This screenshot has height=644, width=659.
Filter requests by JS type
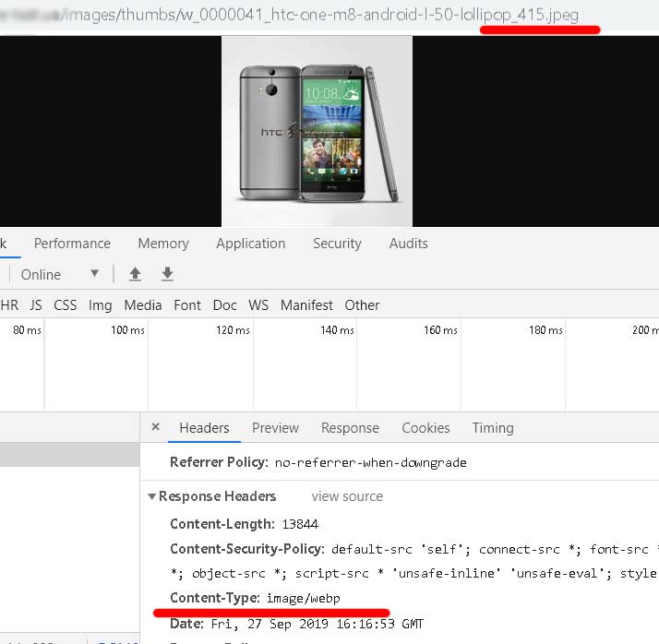tap(36, 305)
